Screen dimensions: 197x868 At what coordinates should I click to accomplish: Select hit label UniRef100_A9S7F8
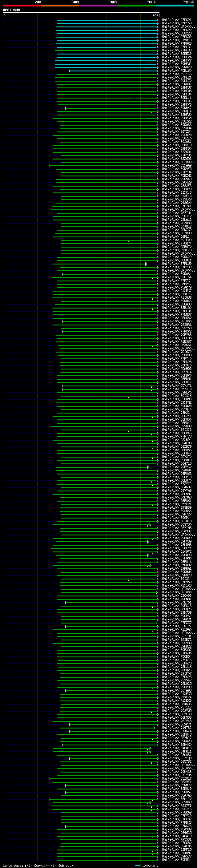176,805
